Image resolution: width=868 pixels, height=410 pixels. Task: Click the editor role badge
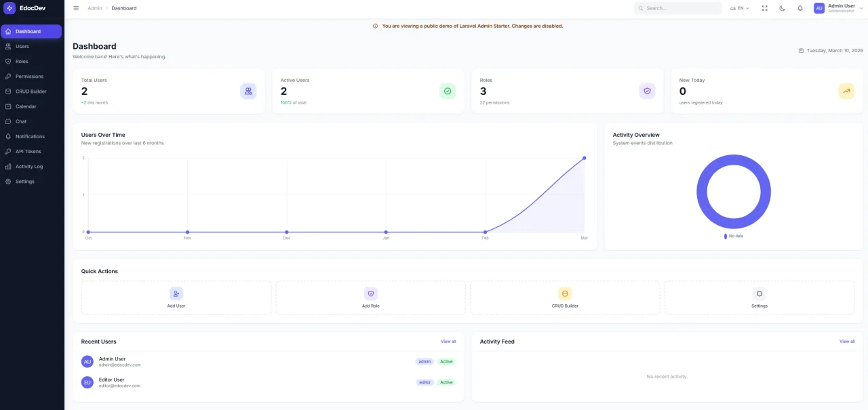coord(425,382)
